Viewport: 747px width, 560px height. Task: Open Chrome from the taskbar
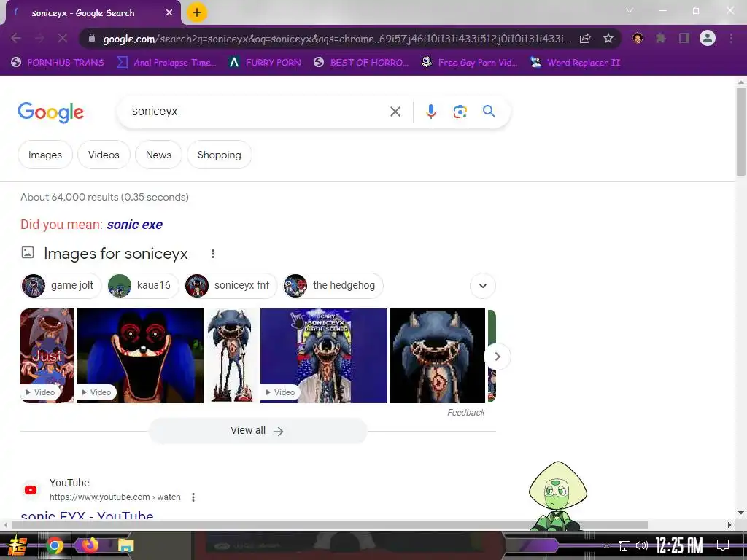click(55, 545)
